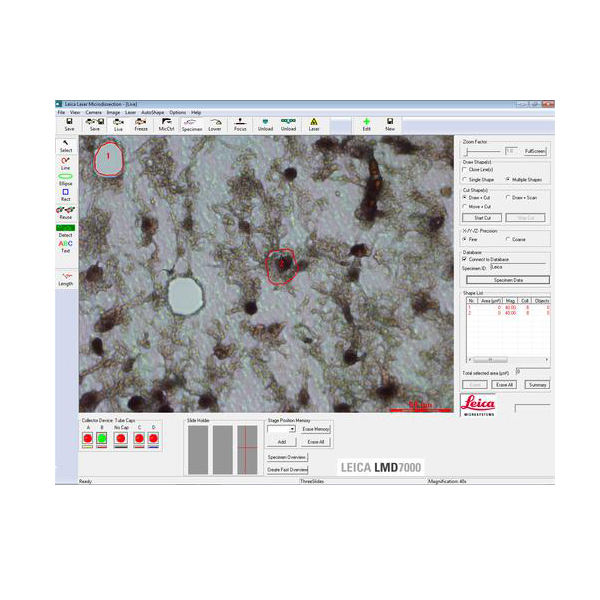The height and width of the screenshot is (600, 600).
Task: Click the Laser warning toolbar icon
Action: [313, 124]
